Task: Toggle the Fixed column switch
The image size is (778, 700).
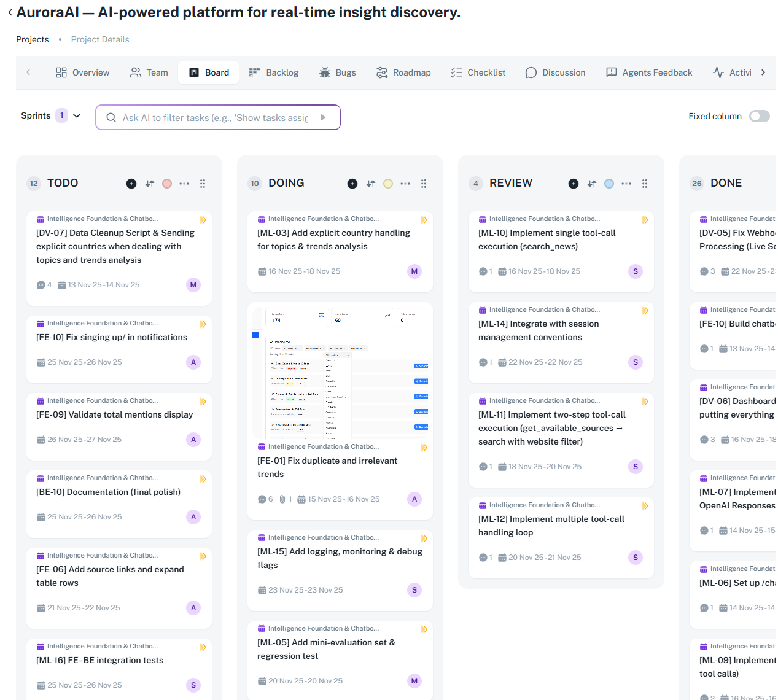Action: pyautogui.click(x=759, y=116)
